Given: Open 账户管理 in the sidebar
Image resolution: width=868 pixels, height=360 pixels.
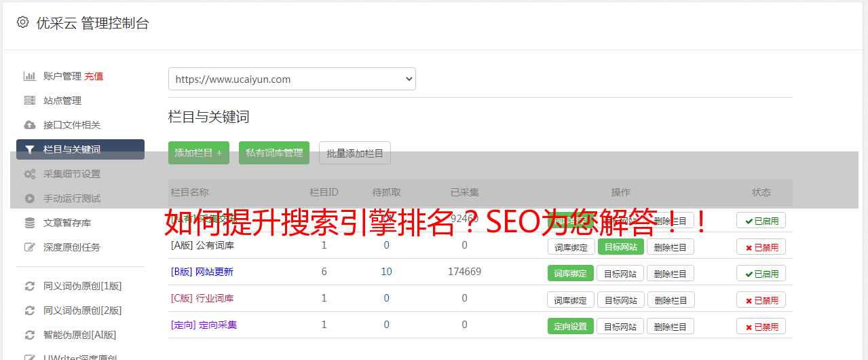Looking at the screenshot, I should tap(62, 76).
